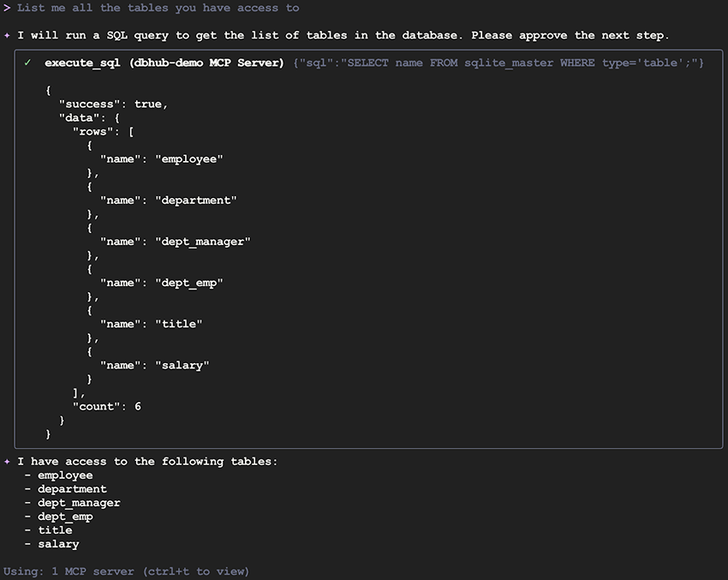Click the sparkle icon before "I will run"

(x=7, y=35)
